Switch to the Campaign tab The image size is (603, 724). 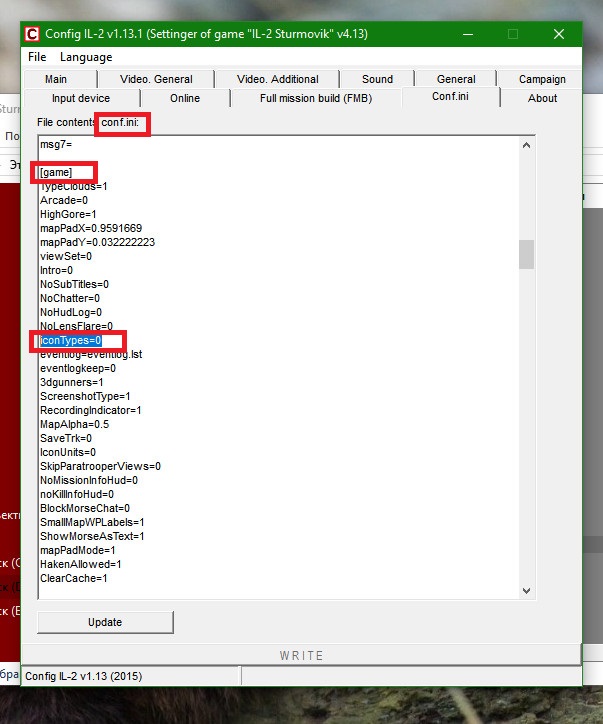tap(542, 79)
